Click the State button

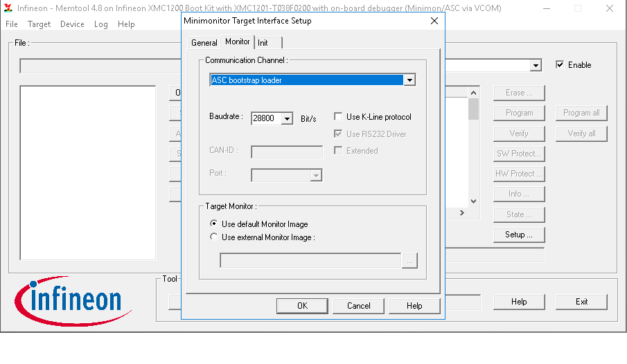(519, 215)
